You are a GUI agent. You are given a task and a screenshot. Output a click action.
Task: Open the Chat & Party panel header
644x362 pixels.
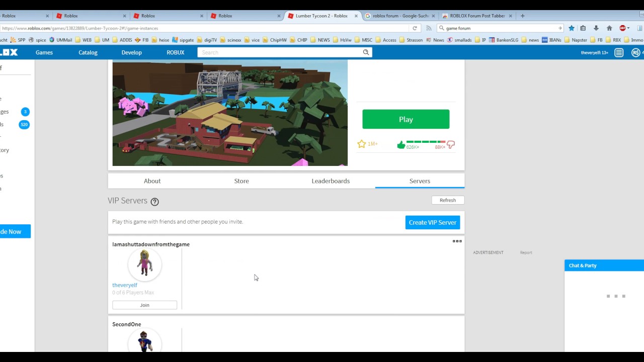pyautogui.click(x=604, y=265)
